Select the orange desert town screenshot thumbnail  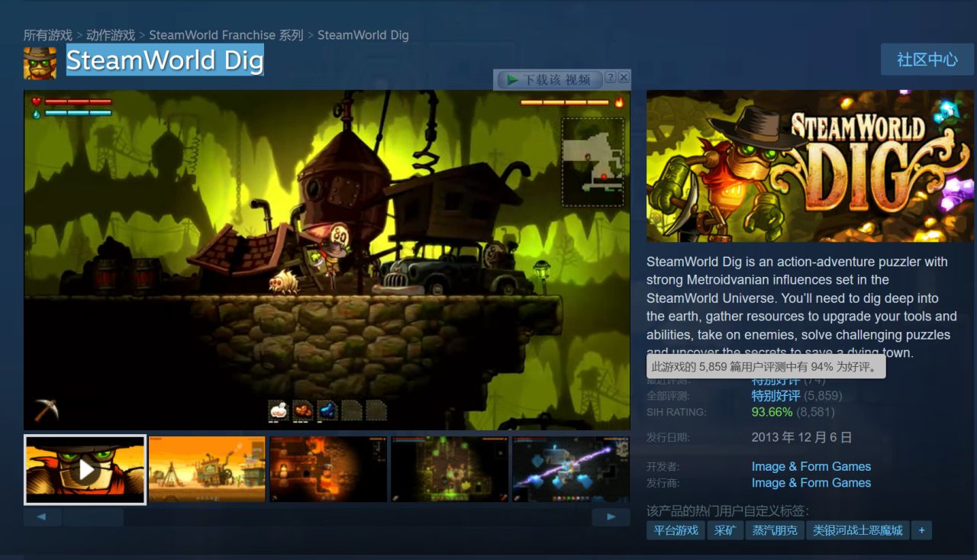207,469
